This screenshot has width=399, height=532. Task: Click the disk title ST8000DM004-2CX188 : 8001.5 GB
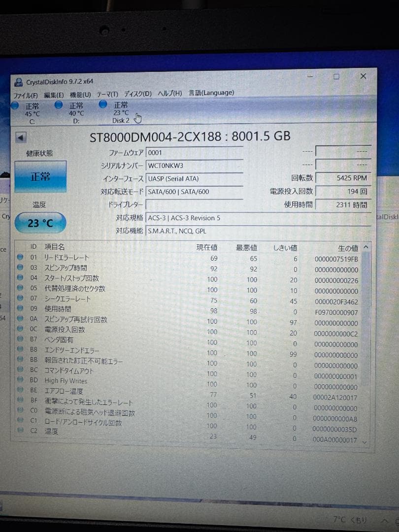190,136
